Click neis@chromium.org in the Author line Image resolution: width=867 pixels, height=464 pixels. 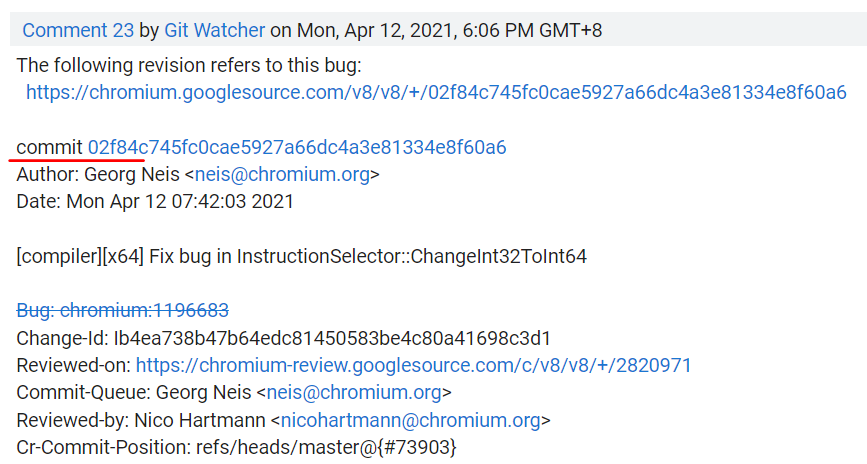[283, 175]
